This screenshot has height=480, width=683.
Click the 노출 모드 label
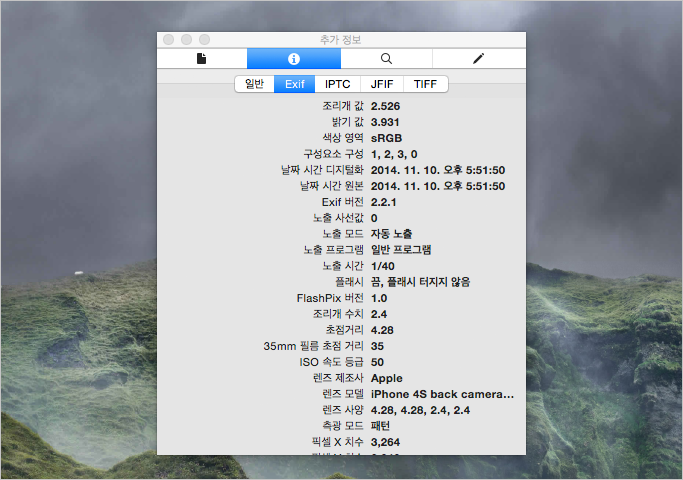pyautogui.click(x=343, y=234)
